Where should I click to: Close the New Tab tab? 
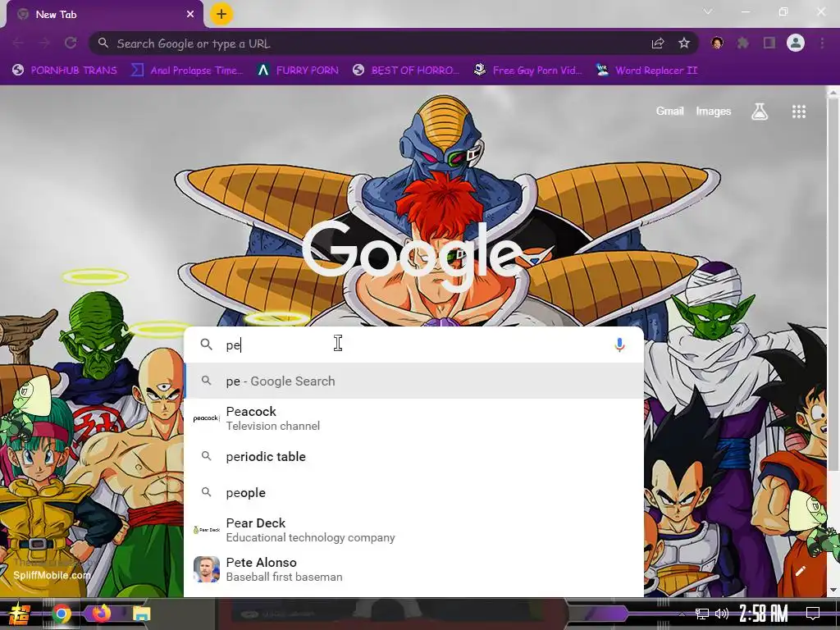pyautogui.click(x=190, y=15)
